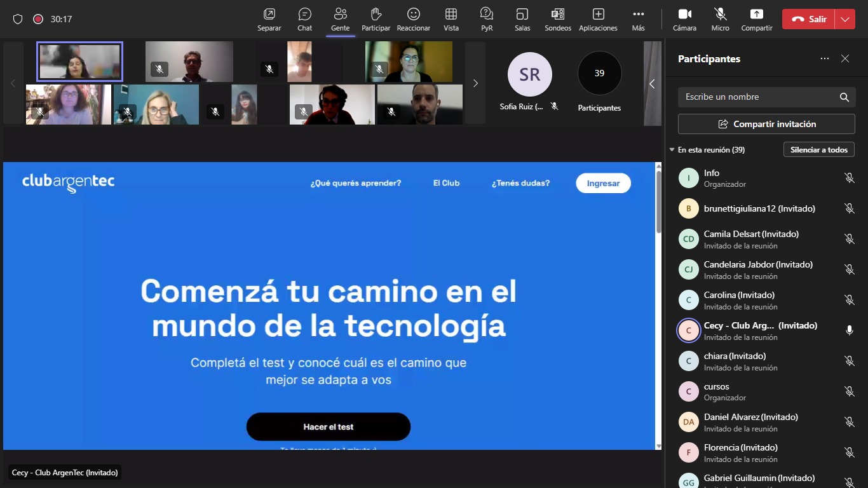Collapse the En esta reunión (39) list
This screenshot has height=488, width=868.
672,150
